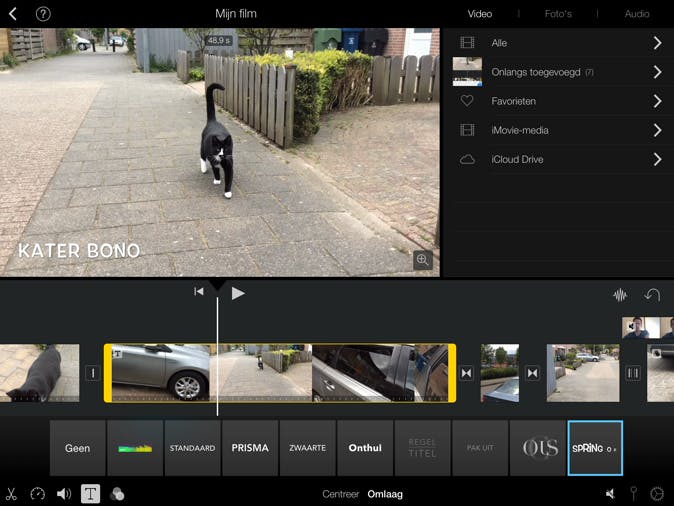Open the filters circles tool
Viewport: 674px width, 506px height.
tap(117, 494)
